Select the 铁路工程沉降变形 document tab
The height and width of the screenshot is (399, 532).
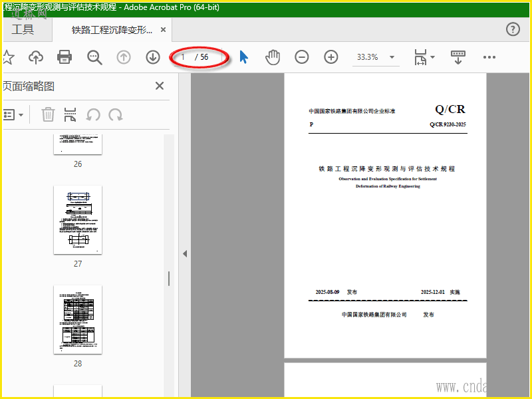(112, 30)
